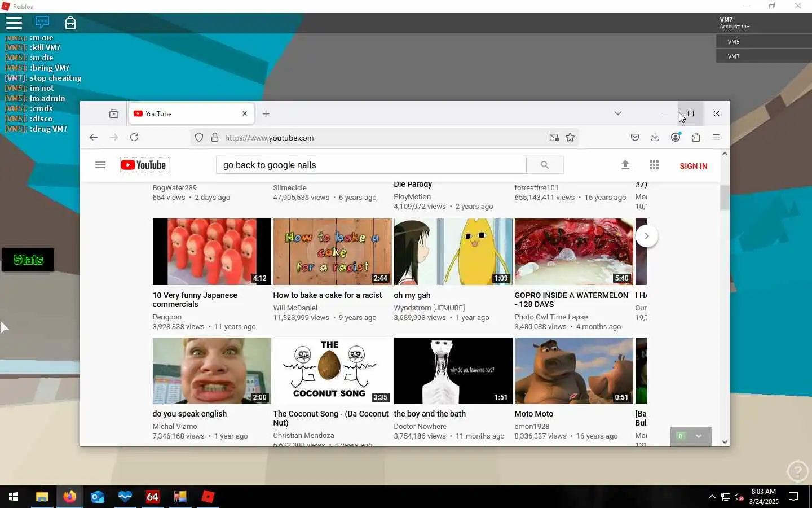Click the emon1928 channel name
Screen dimensions: 812x508
(532, 427)
